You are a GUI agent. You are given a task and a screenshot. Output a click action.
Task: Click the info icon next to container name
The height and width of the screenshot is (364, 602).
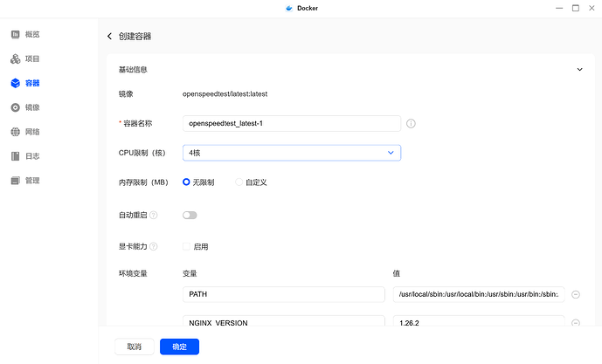[411, 124]
